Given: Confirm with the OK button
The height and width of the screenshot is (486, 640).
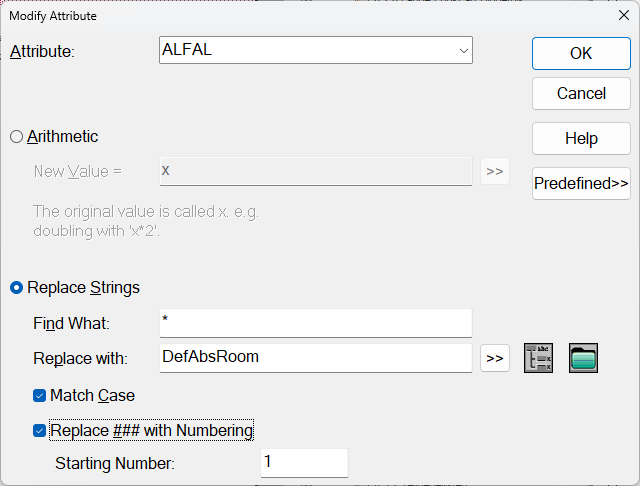Looking at the screenshot, I should point(581,53).
